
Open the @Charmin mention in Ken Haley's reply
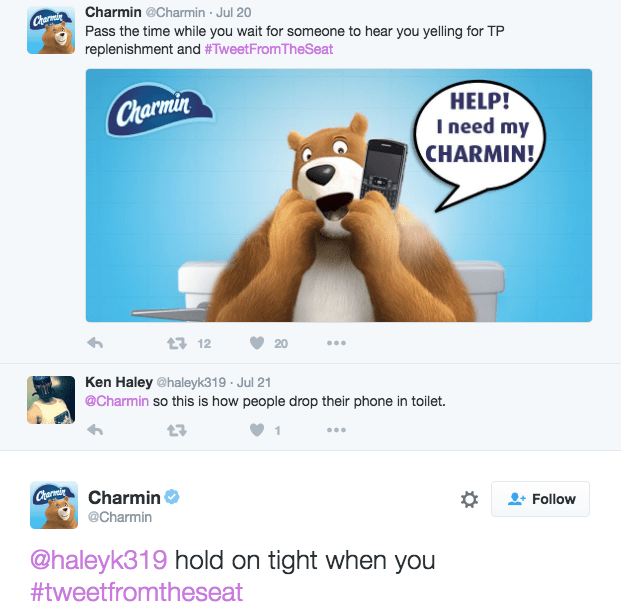pos(117,401)
